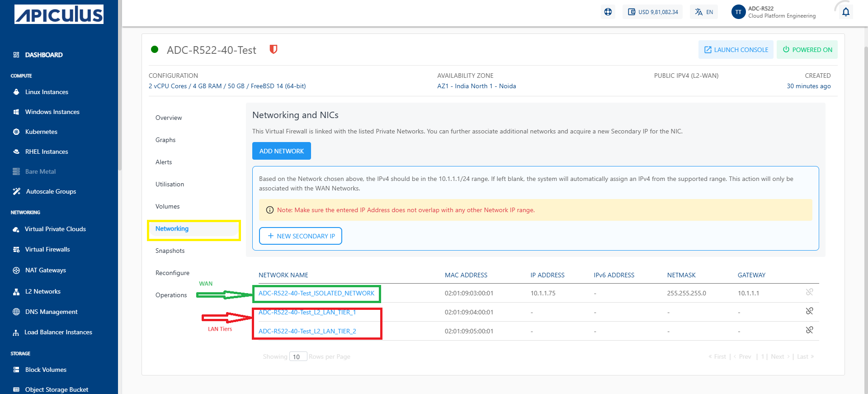Open Kubernetes in the sidebar
This screenshot has width=868, height=394.
(x=41, y=132)
